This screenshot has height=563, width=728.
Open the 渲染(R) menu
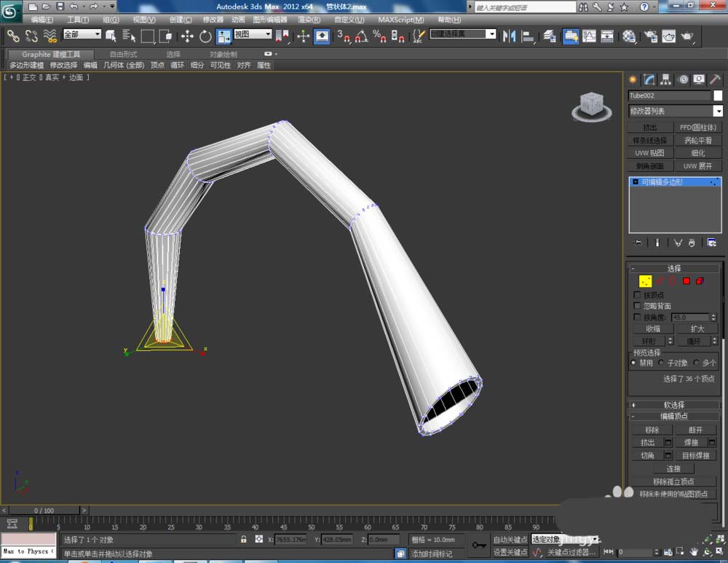(x=309, y=20)
